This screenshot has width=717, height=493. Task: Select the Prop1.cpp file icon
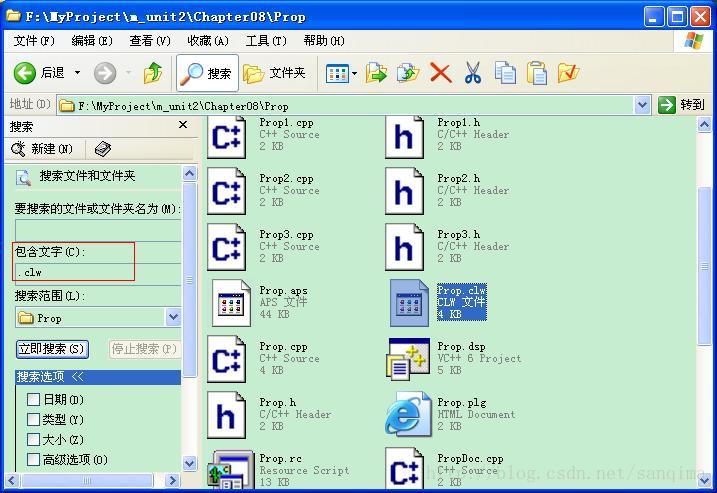point(226,137)
